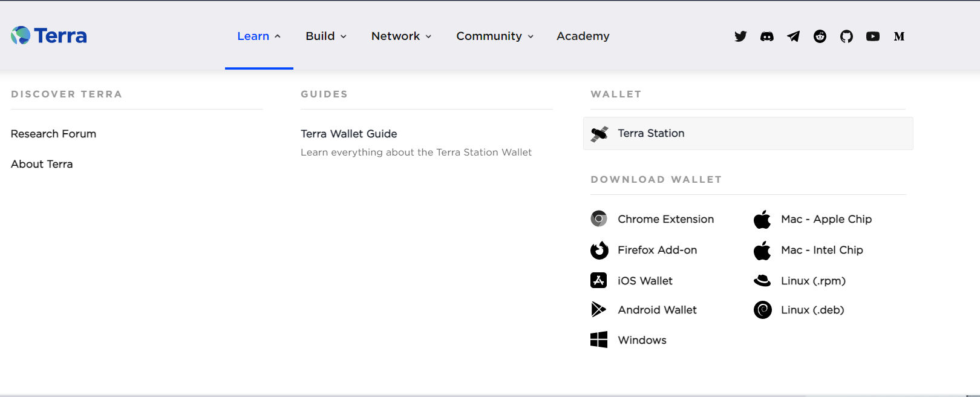980x397 pixels.
Task: Open the Firefox Add-on text link
Action: click(x=657, y=250)
